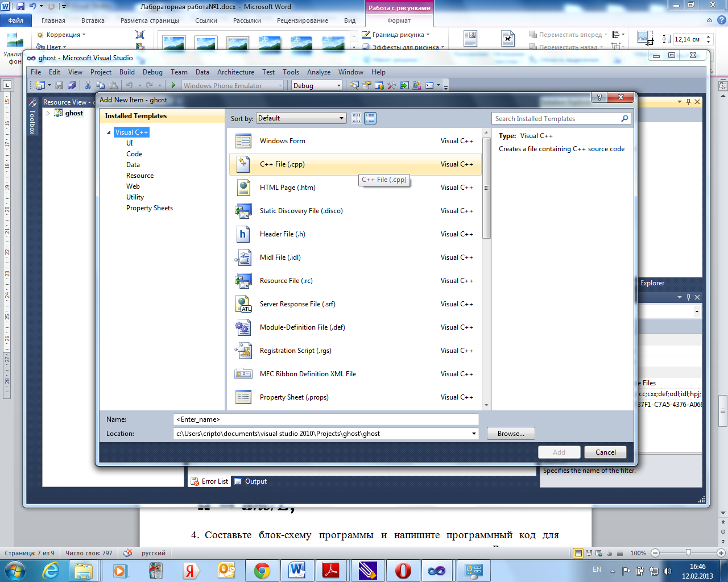The width and height of the screenshot is (728, 582).
Task: Open Toolbox via wrench icon in Visual Studio toolbar
Action: pyautogui.click(x=392, y=85)
